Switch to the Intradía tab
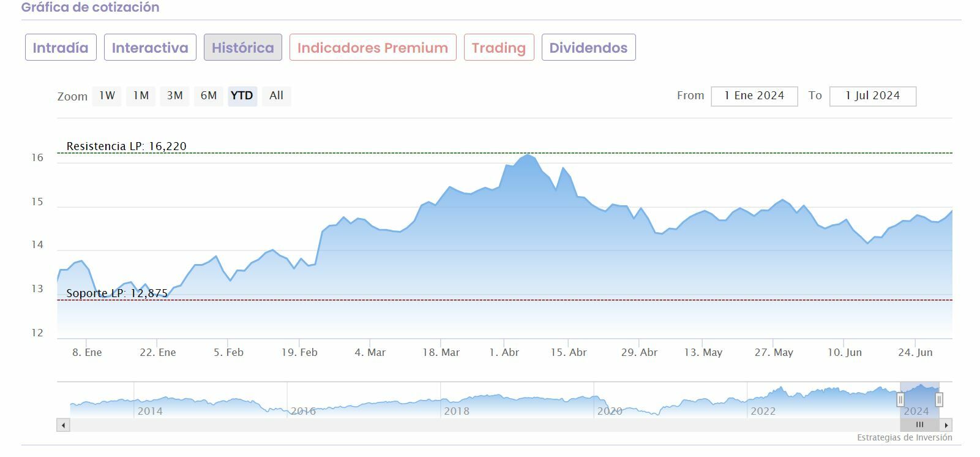 [61, 48]
